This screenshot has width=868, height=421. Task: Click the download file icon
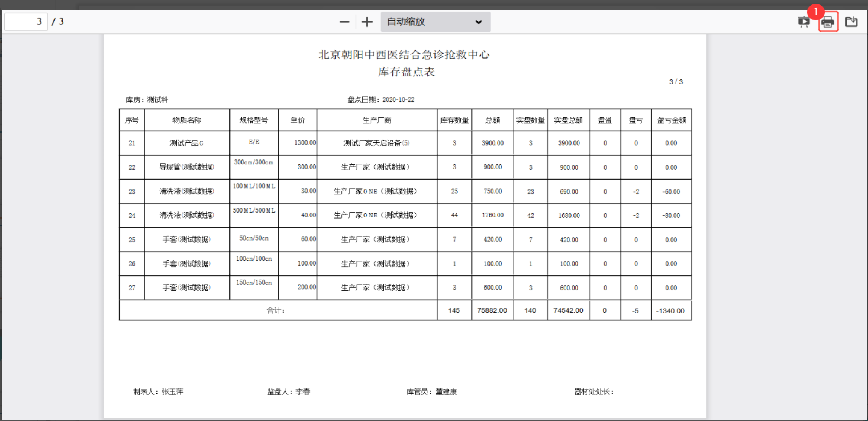851,22
